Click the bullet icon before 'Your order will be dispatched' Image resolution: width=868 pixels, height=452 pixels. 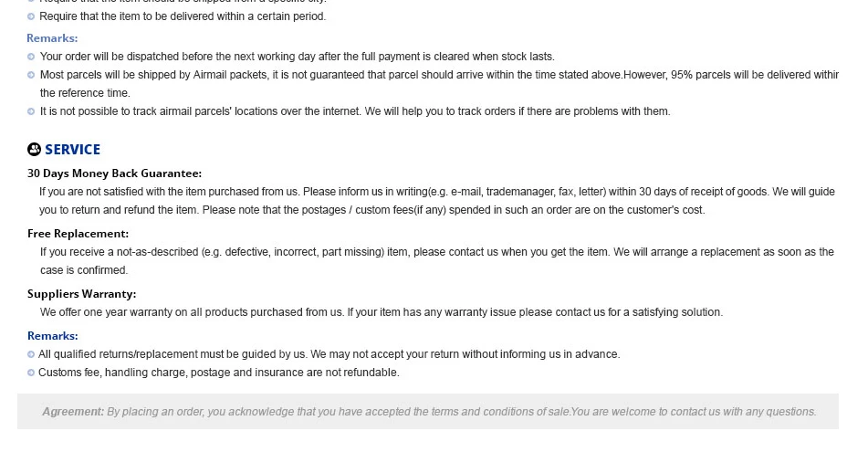[x=31, y=57]
